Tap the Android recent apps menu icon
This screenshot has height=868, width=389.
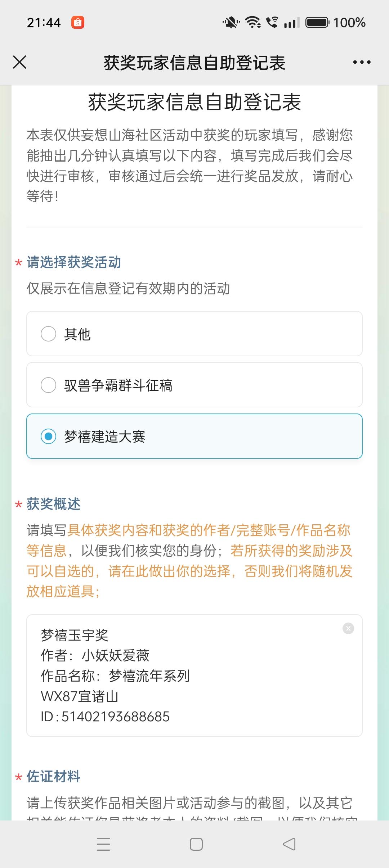click(103, 844)
